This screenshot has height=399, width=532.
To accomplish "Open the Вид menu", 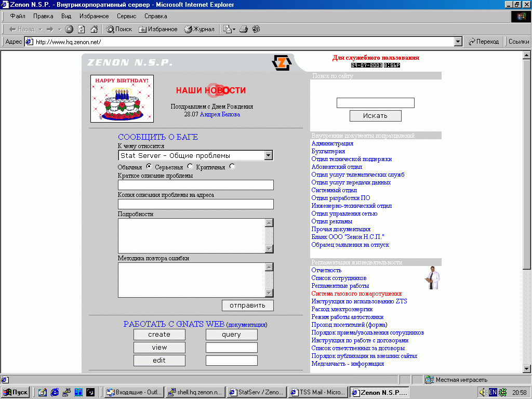I will point(66,16).
